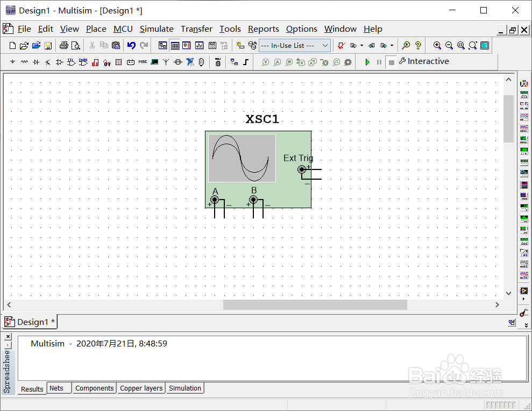This screenshot has width=532, height=411.
Task: Place a voltage probe
Action: tap(266, 62)
